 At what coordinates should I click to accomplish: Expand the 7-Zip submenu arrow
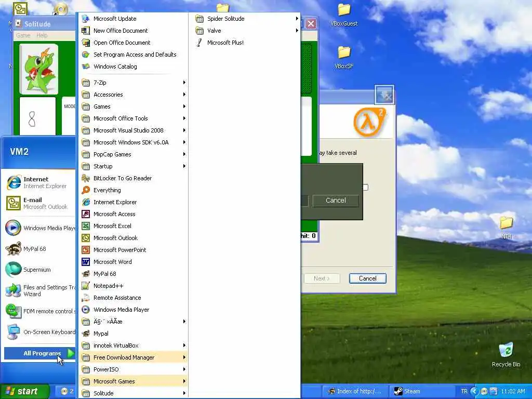pos(184,83)
